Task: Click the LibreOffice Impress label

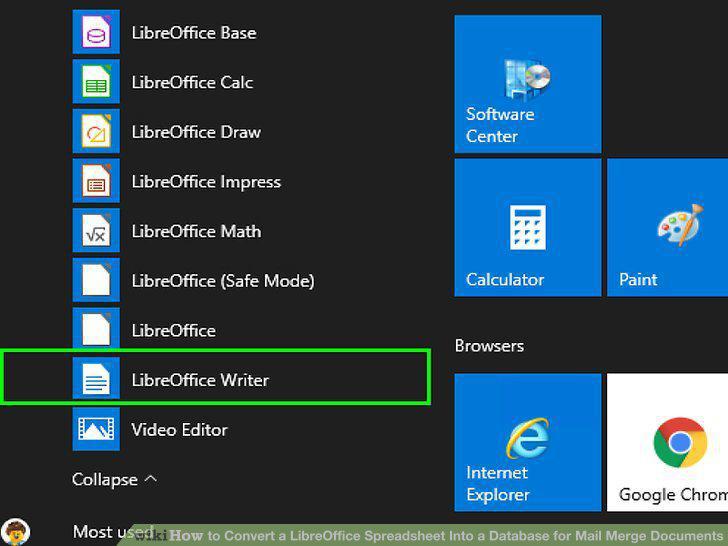Action: point(206,182)
